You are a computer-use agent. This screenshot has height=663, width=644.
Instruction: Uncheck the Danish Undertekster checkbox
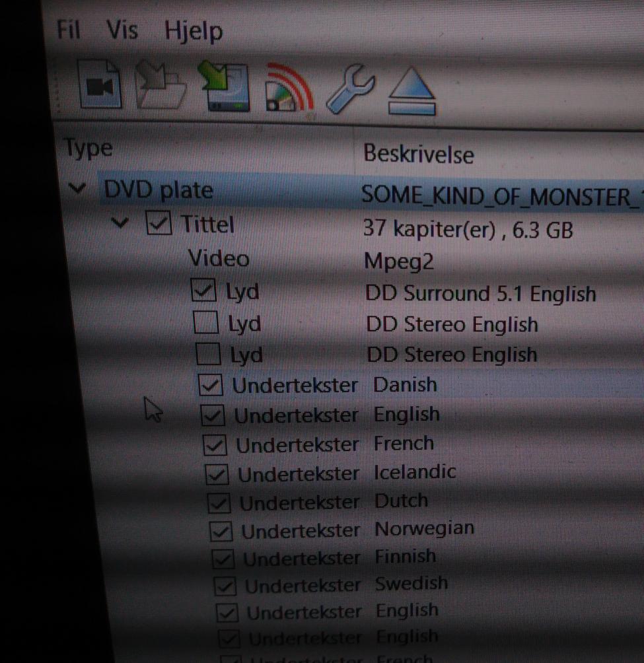(211, 385)
